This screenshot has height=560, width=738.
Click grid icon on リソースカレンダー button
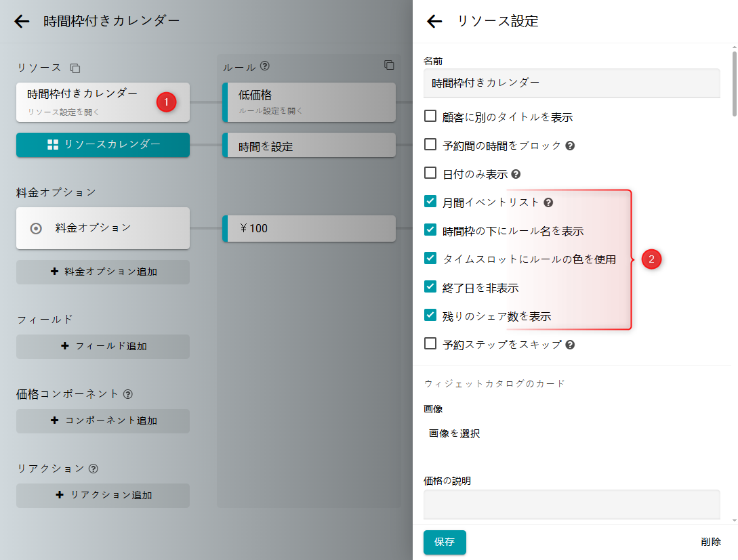point(53,144)
